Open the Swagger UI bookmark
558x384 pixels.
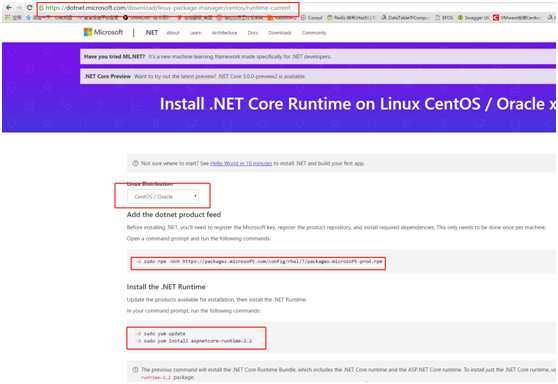473,17
